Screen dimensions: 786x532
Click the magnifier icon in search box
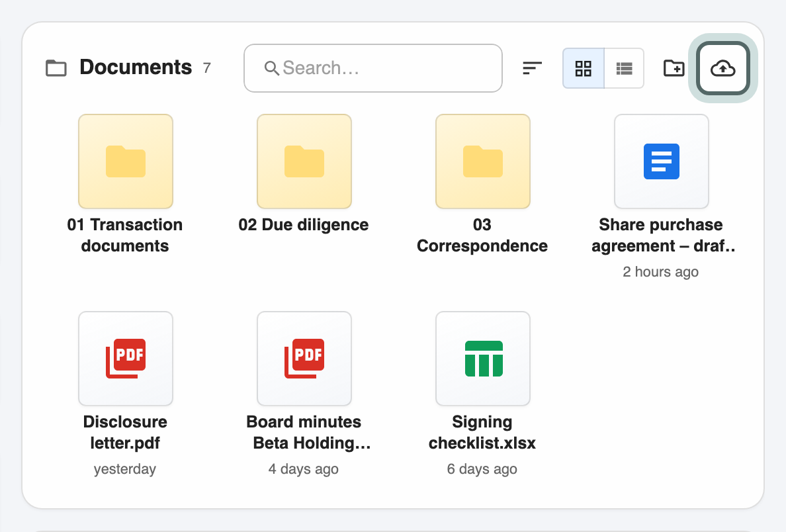[x=271, y=68]
